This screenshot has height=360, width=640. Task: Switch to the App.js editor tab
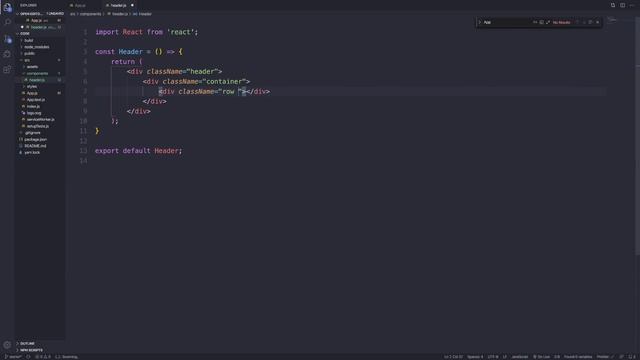tap(80, 5)
